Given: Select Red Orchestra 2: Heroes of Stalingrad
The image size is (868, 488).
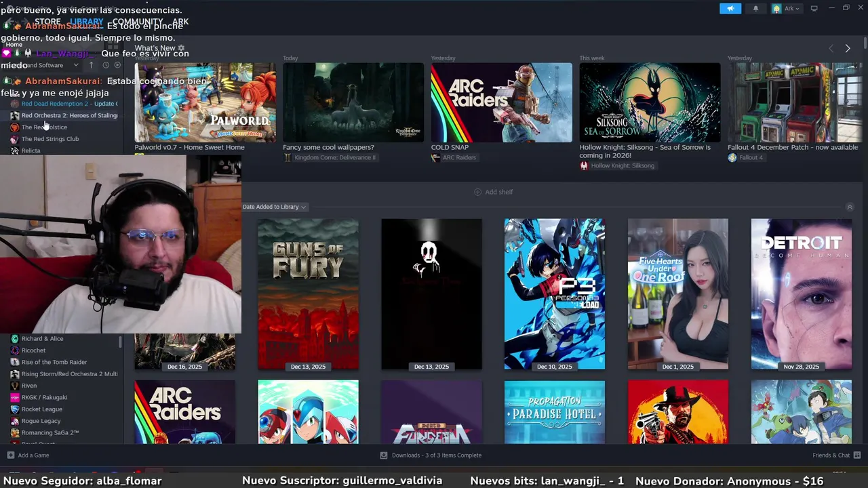Looking at the screenshot, I should (64, 115).
